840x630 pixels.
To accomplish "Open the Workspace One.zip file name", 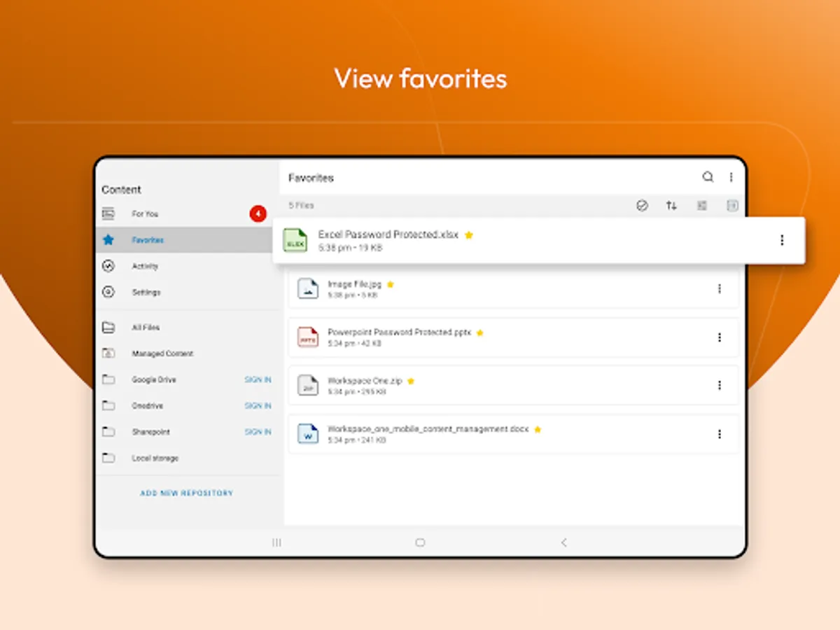I will pyautogui.click(x=365, y=381).
